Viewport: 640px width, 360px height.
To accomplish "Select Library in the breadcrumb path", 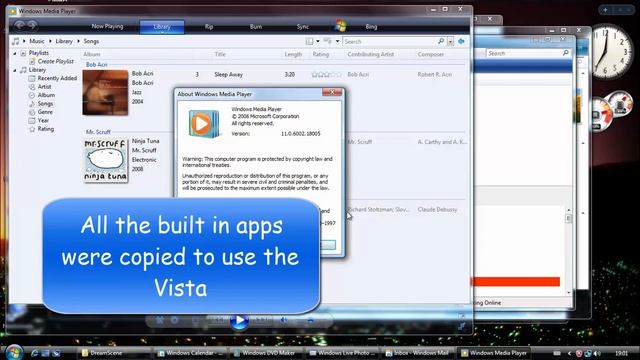I will [x=64, y=41].
